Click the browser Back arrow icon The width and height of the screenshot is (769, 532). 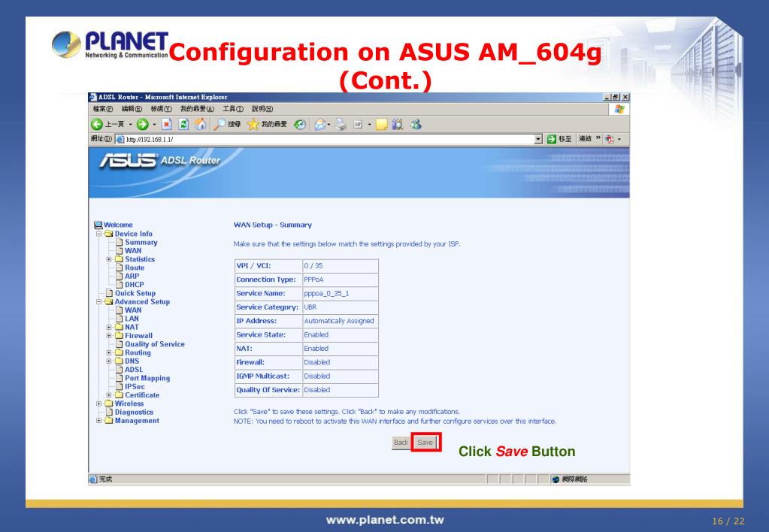(x=97, y=125)
